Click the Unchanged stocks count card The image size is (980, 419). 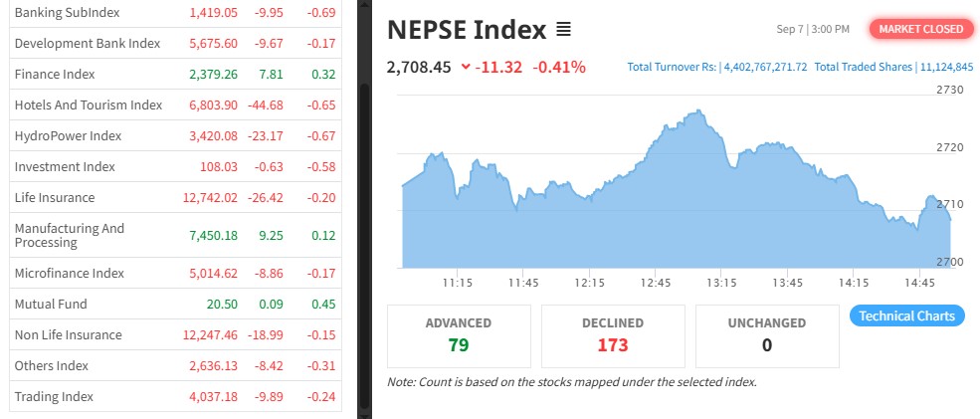767,335
